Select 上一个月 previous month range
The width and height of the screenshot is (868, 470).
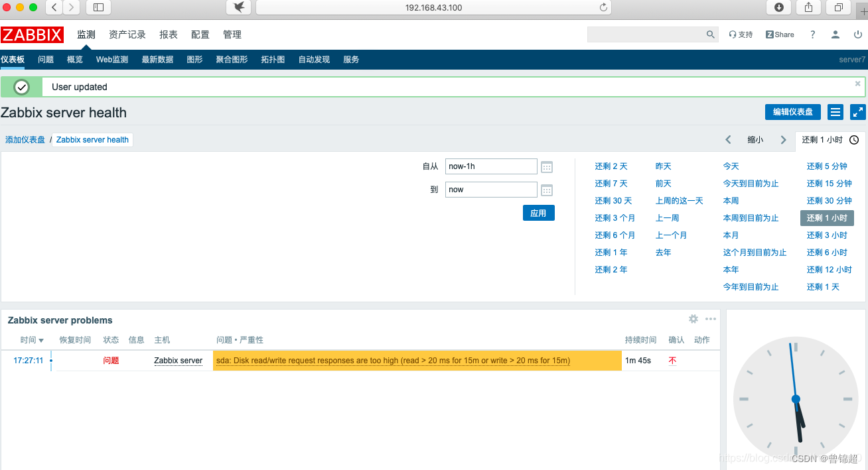pos(672,235)
